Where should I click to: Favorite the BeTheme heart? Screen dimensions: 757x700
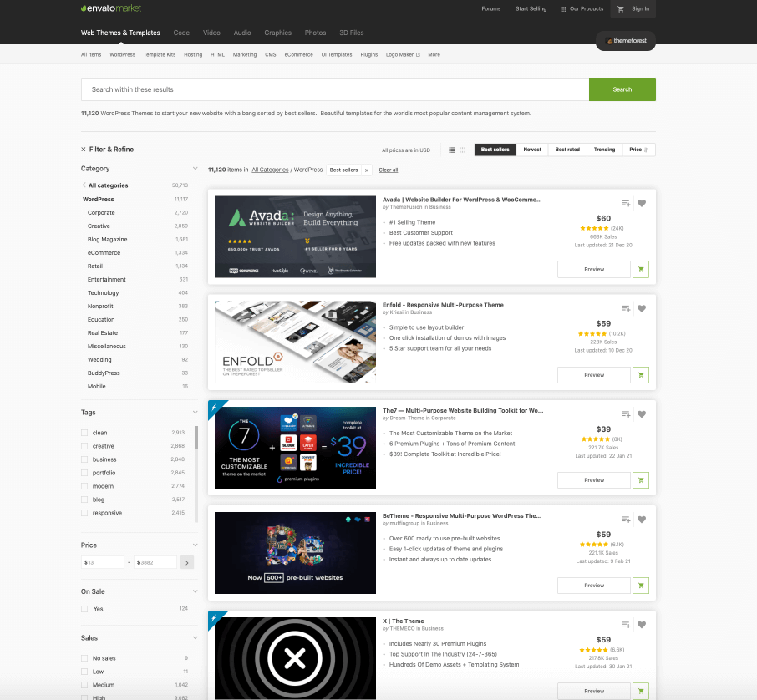(x=642, y=520)
